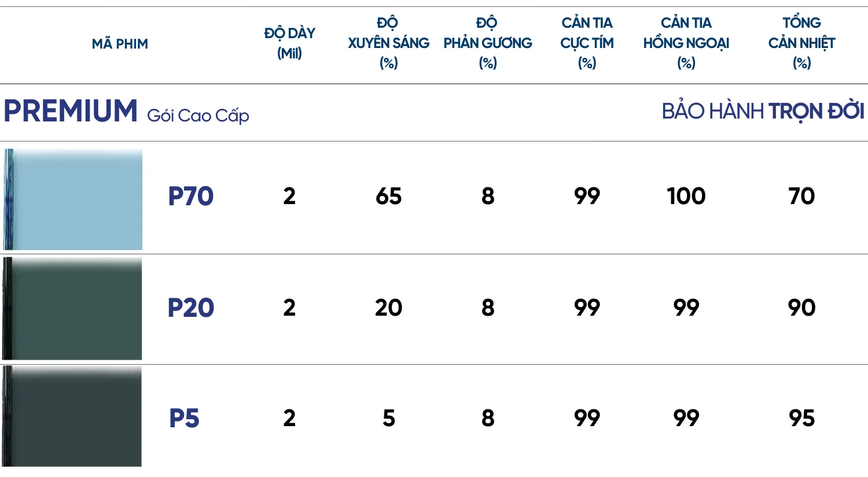Click the BẢO HÀNH TRỌN ĐỜI text
Viewport: 868px width, 477px height.
pyautogui.click(x=763, y=112)
